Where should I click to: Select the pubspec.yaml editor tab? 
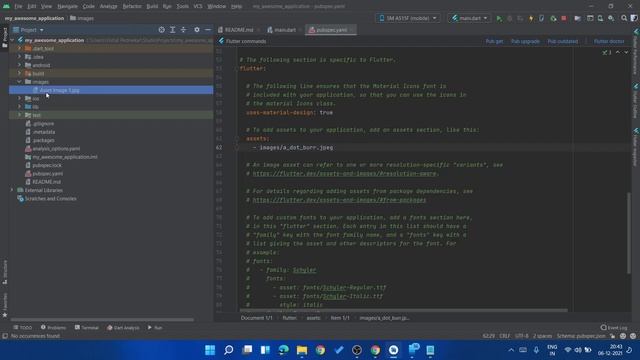pyautogui.click(x=331, y=30)
